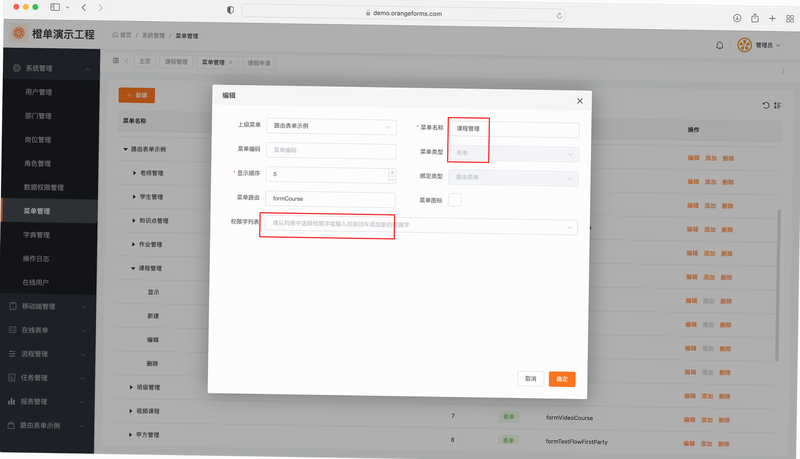Click the page reload icon in address bar
Viewport: 800px width, 459px height.
(x=559, y=16)
